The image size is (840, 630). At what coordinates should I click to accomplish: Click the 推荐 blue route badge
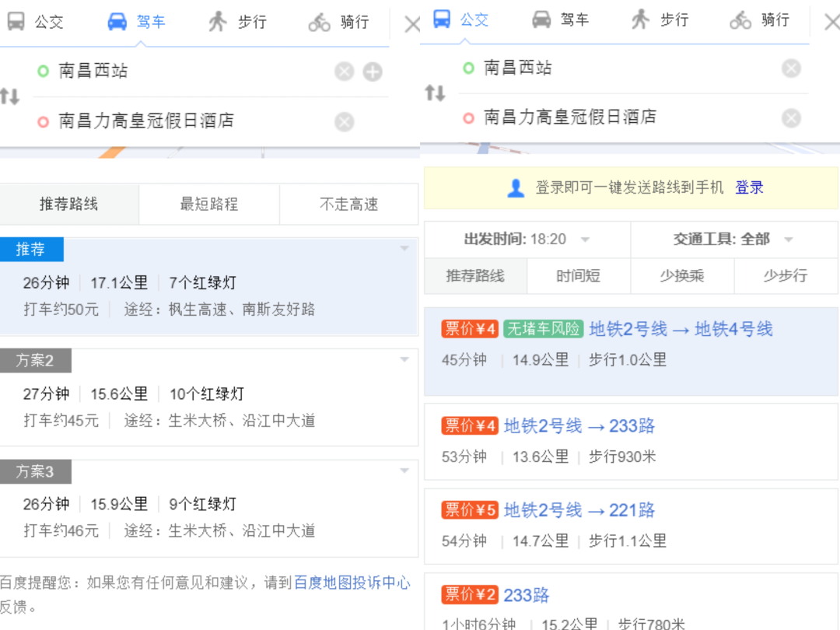(32, 249)
